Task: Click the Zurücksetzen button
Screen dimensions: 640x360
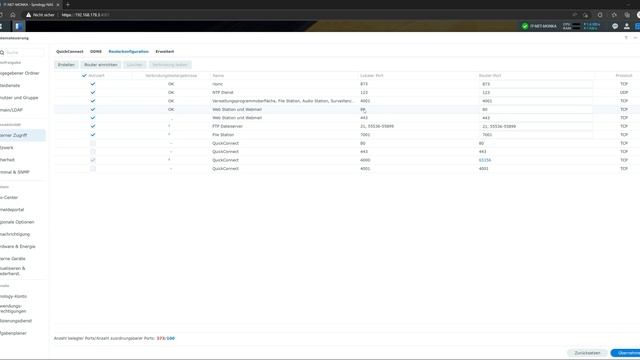Action: click(x=587, y=353)
